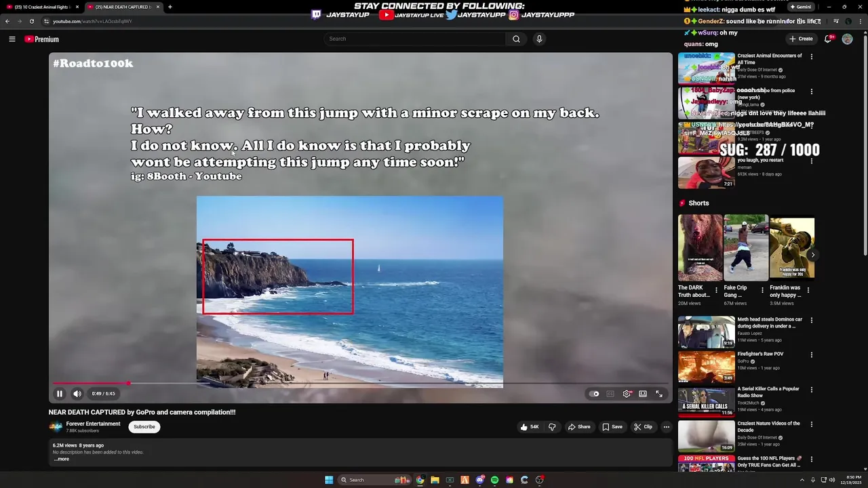The image size is (868, 488).
Task: Open options for Craziest Animal Encounters video
Action: (811, 56)
